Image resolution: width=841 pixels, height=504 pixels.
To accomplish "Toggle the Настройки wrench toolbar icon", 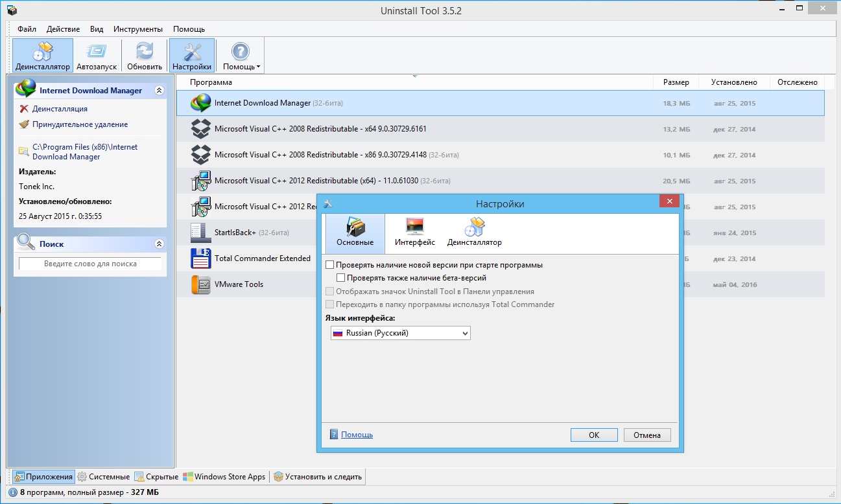I will point(192,56).
